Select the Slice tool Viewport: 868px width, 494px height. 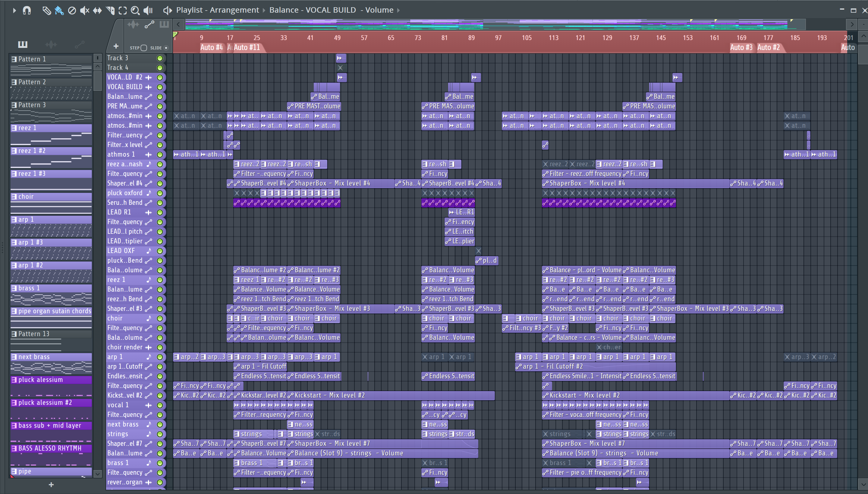click(110, 11)
